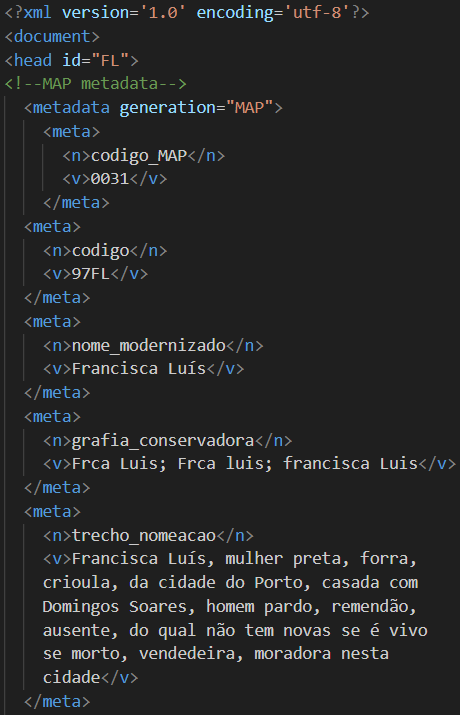Click the value 97FL
Screen dimensions: 460x715
click(91, 274)
